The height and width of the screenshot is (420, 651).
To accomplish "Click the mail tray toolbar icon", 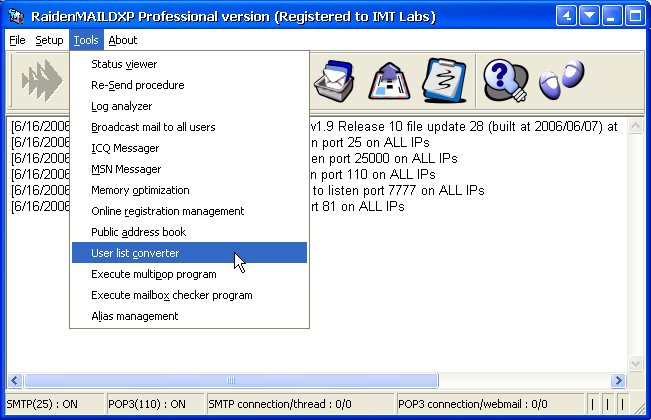I will point(332,81).
